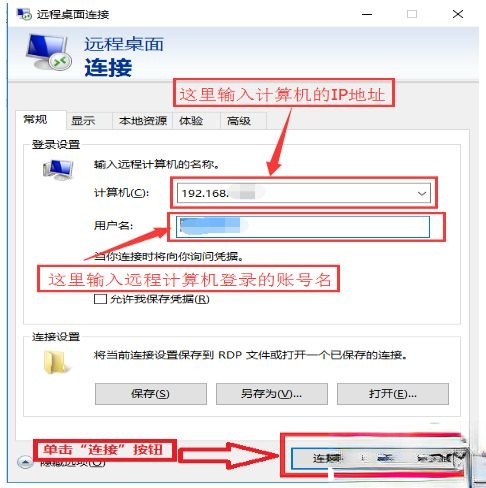This screenshot has width=486, height=488.
Task: Expand the computer address dropdown arrow
Action: pos(422,193)
